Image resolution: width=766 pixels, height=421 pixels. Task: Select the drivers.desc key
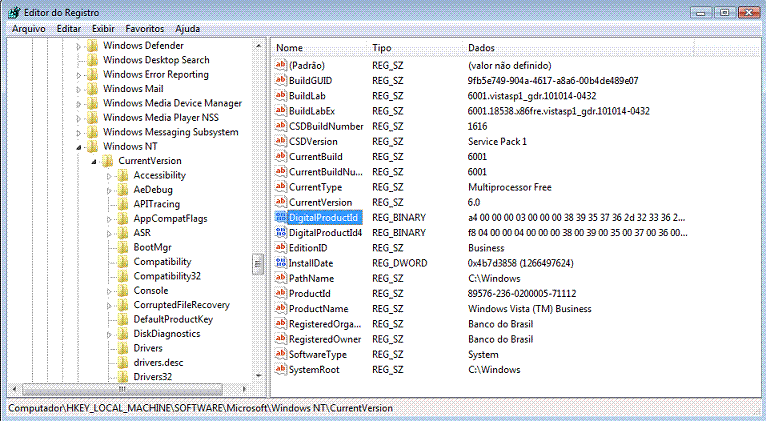pos(158,362)
